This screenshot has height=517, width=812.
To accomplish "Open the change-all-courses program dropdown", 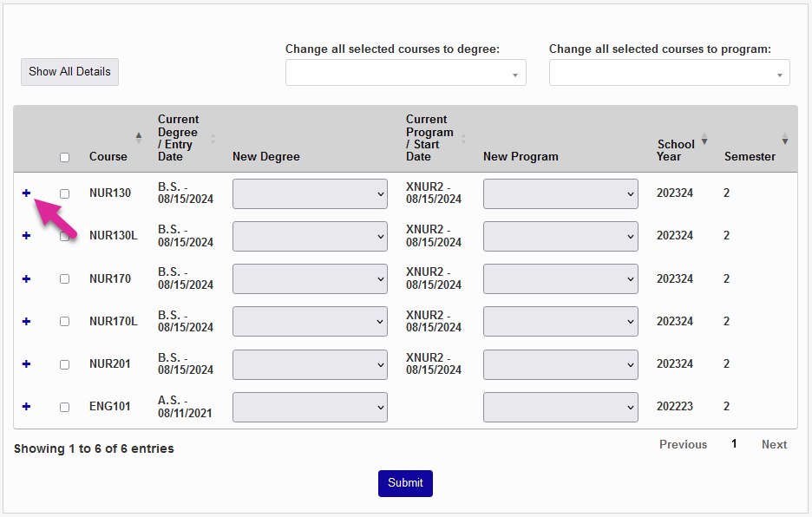I will 669,73.
